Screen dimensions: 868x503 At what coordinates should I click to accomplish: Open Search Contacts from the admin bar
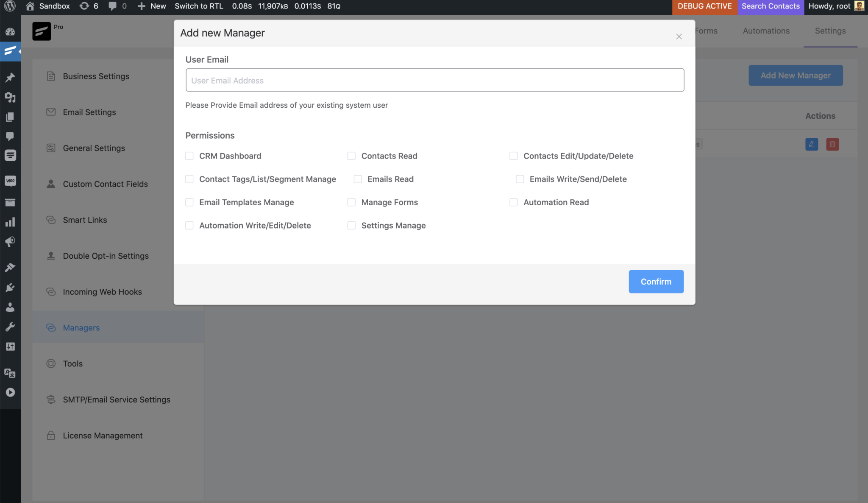pyautogui.click(x=770, y=6)
